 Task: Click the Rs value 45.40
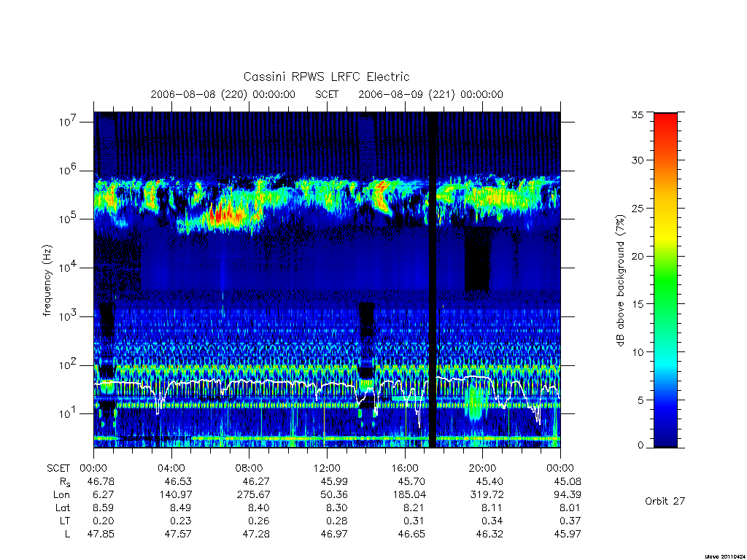[489, 481]
